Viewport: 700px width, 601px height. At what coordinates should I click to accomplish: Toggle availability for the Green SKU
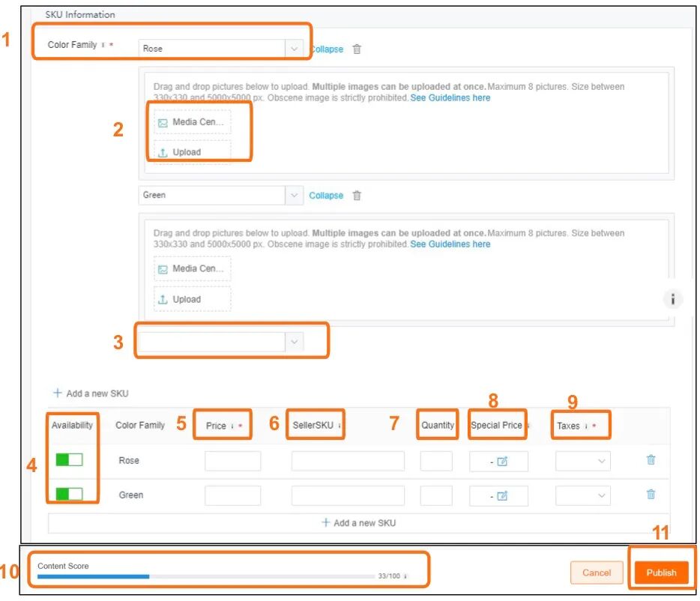[69, 494]
